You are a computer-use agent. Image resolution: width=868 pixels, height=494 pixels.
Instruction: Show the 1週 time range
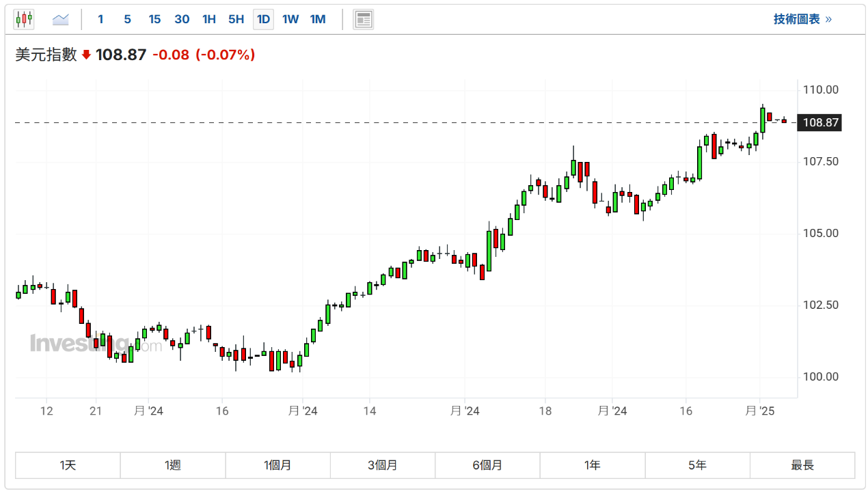pyautogui.click(x=173, y=465)
